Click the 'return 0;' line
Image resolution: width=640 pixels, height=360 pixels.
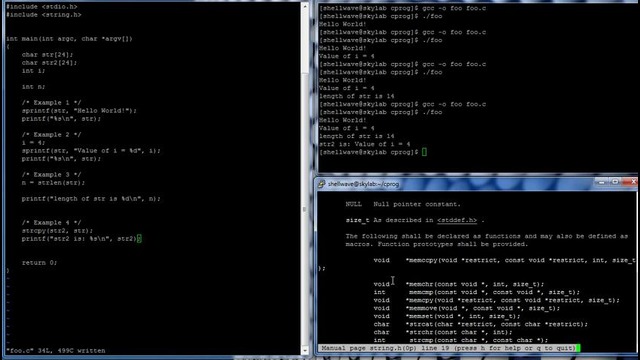40,262
